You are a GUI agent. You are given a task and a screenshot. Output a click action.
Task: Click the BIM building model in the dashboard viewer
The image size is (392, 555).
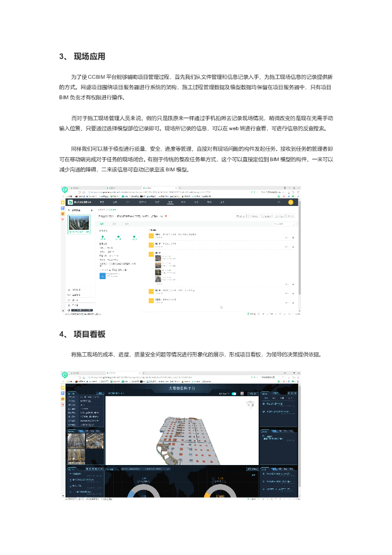click(x=188, y=440)
